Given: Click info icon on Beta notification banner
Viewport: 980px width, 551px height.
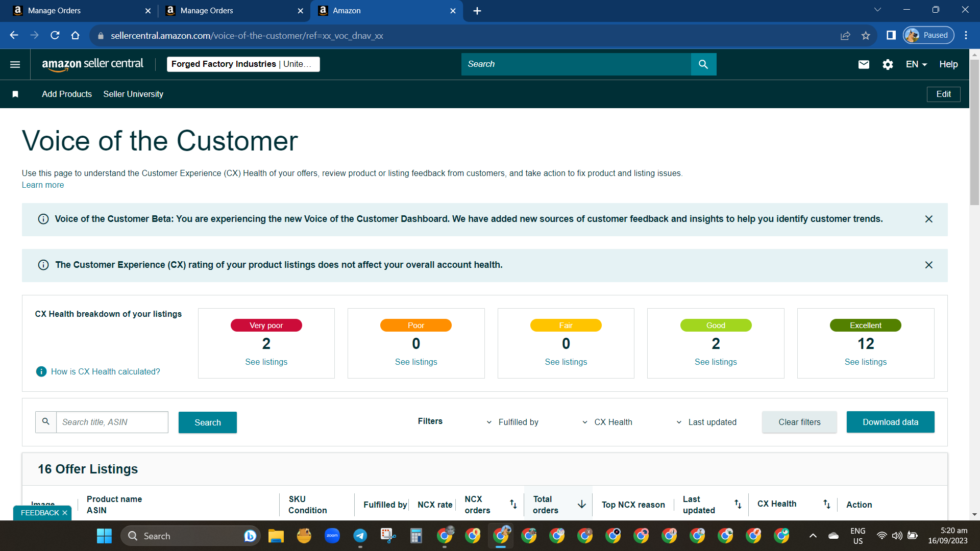Looking at the screenshot, I should (43, 219).
